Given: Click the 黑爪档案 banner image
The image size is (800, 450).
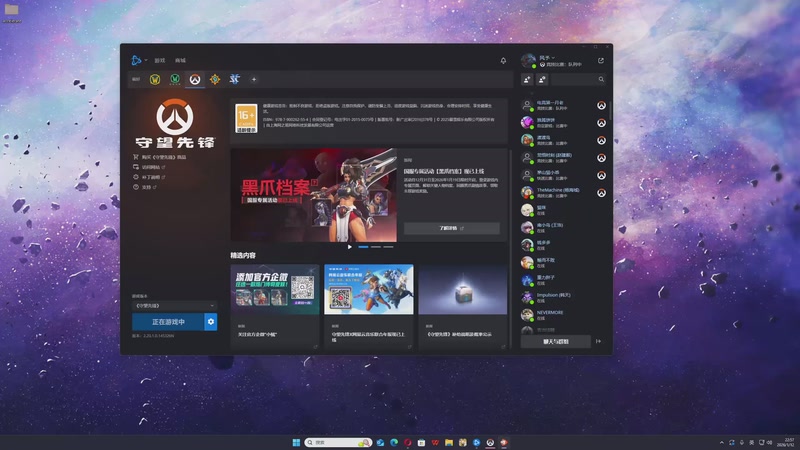Looking at the screenshot, I should pos(314,195).
